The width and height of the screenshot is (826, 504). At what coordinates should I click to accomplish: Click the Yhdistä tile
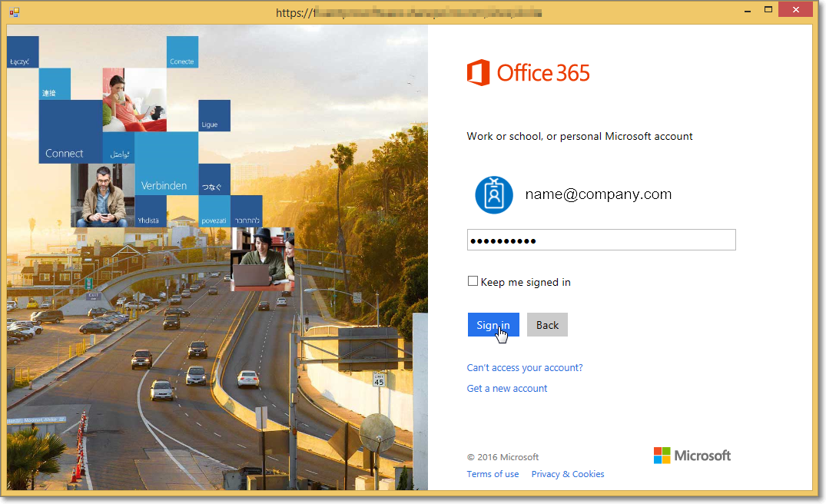[151, 211]
